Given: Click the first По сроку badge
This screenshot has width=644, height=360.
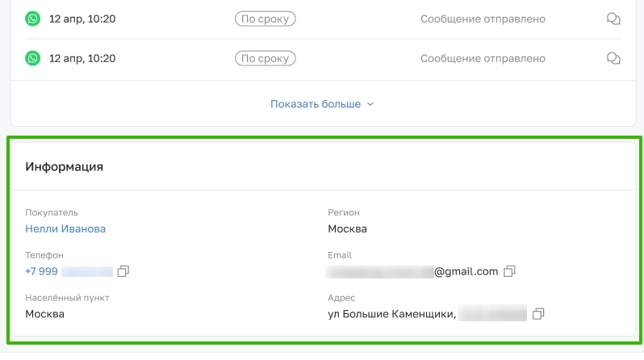Looking at the screenshot, I should click(x=266, y=19).
